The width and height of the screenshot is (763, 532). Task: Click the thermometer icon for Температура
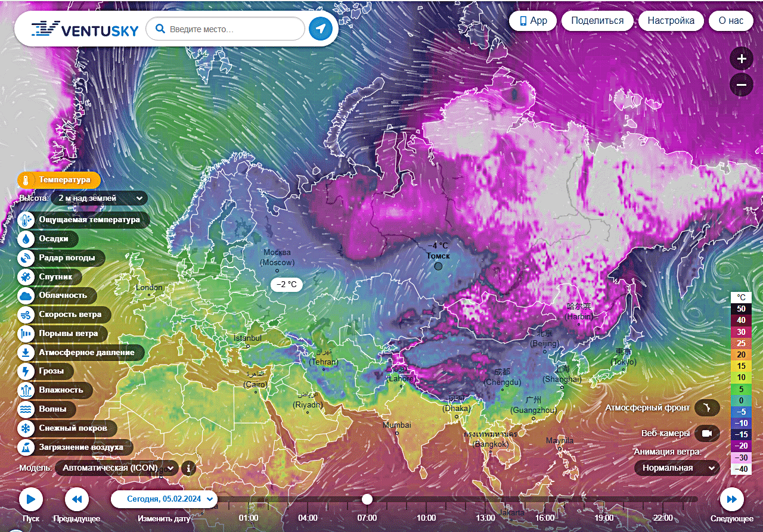[x=27, y=180]
